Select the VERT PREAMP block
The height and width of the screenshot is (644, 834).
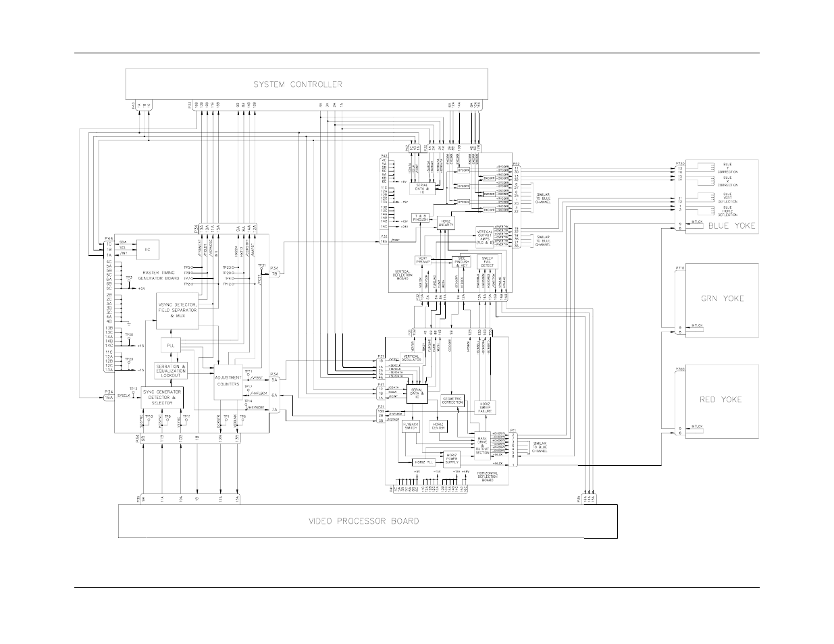(x=423, y=261)
